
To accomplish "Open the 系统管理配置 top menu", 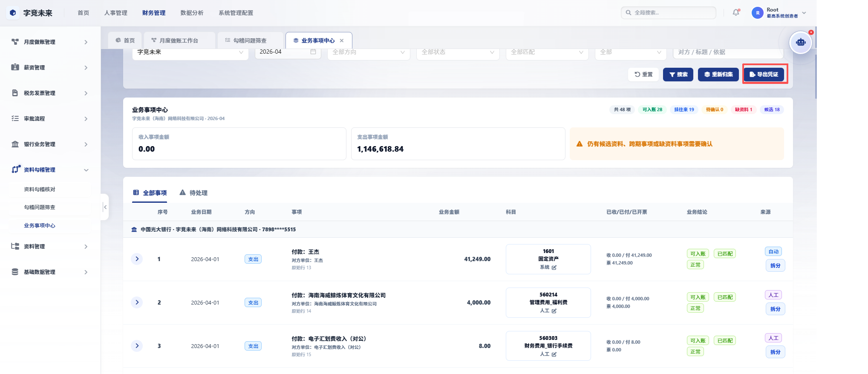I will 236,13.
